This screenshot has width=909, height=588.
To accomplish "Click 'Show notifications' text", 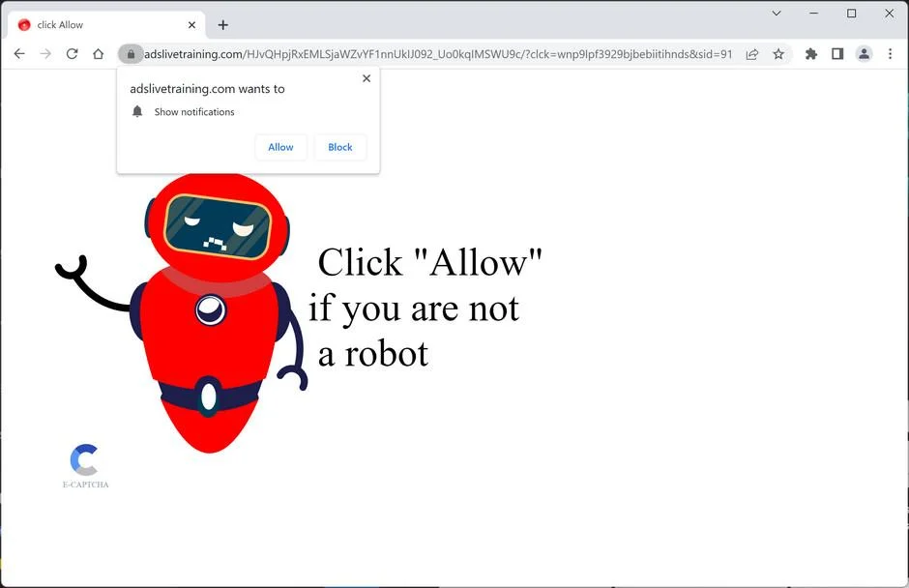I will pos(194,112).
